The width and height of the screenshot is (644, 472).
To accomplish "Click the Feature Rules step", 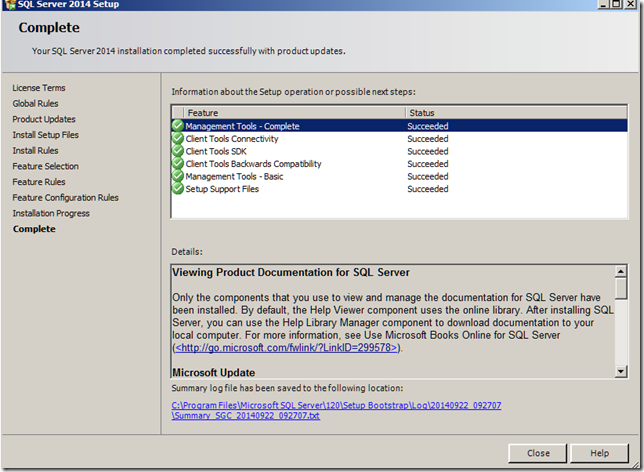I will click(x=39, y=182).
